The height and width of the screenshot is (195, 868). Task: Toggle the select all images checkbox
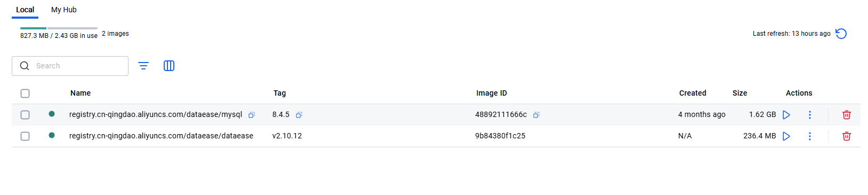(x=25, y=93)
